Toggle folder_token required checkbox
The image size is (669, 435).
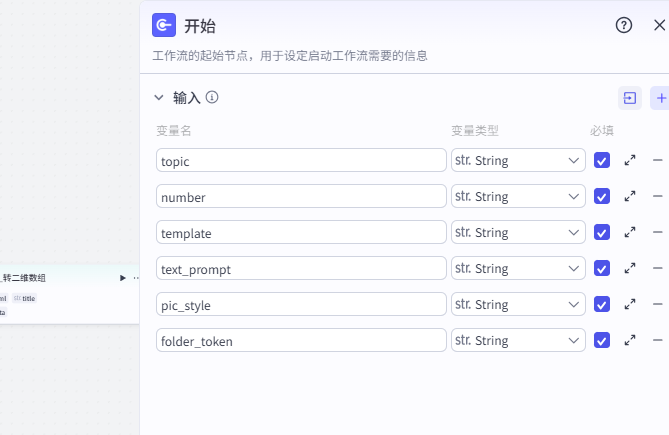coord(602,340)
